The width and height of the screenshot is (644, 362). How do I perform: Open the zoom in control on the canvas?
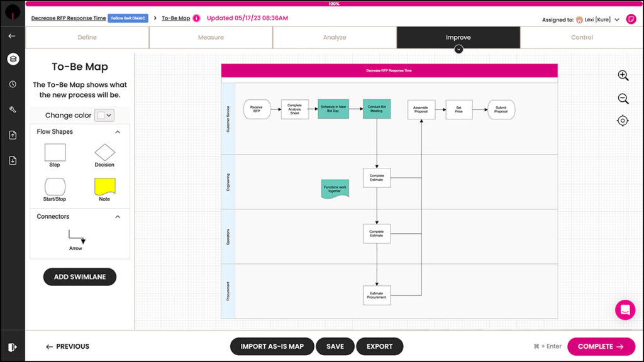[x=623, y=75]
